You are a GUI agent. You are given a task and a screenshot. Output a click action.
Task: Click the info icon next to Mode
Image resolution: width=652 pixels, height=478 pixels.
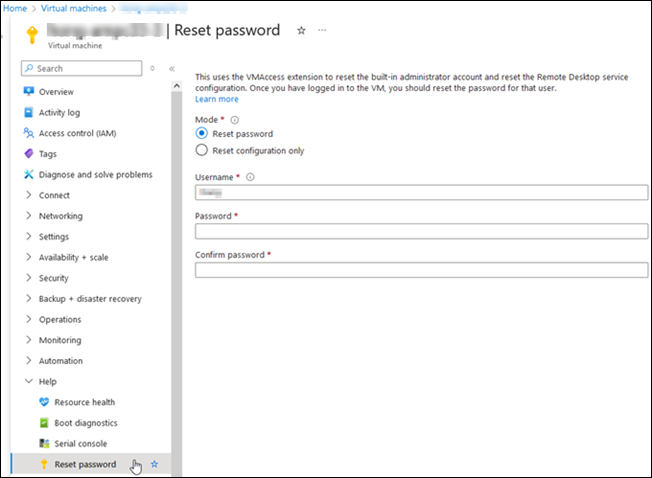click(x=235, y=120)
